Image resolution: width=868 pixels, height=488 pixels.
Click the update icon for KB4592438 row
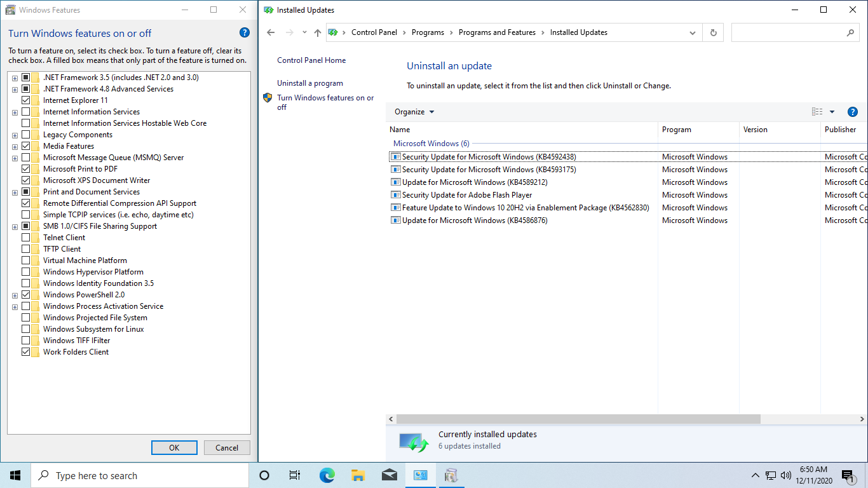click(395, 157)
